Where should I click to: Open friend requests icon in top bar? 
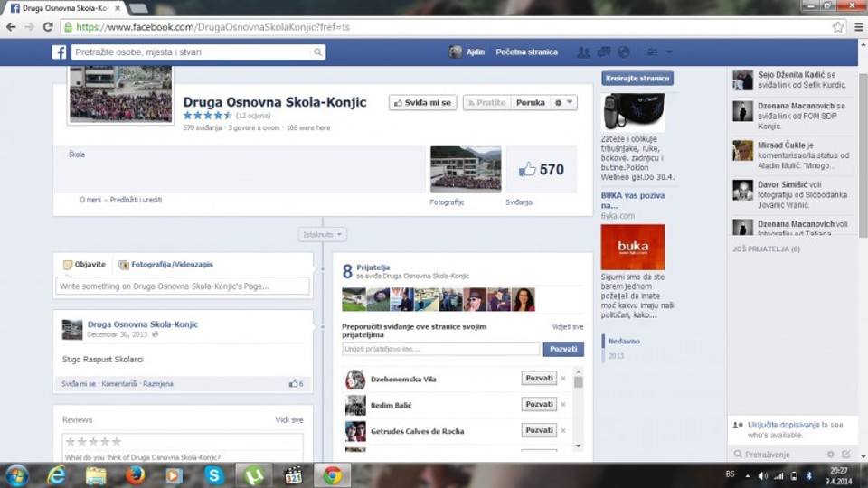[x=583, y=52]
